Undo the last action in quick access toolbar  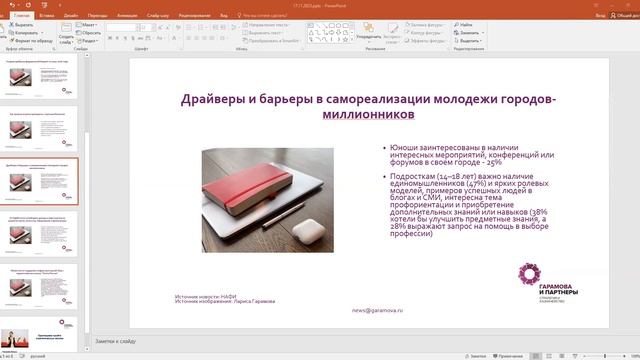coord(13,5)
